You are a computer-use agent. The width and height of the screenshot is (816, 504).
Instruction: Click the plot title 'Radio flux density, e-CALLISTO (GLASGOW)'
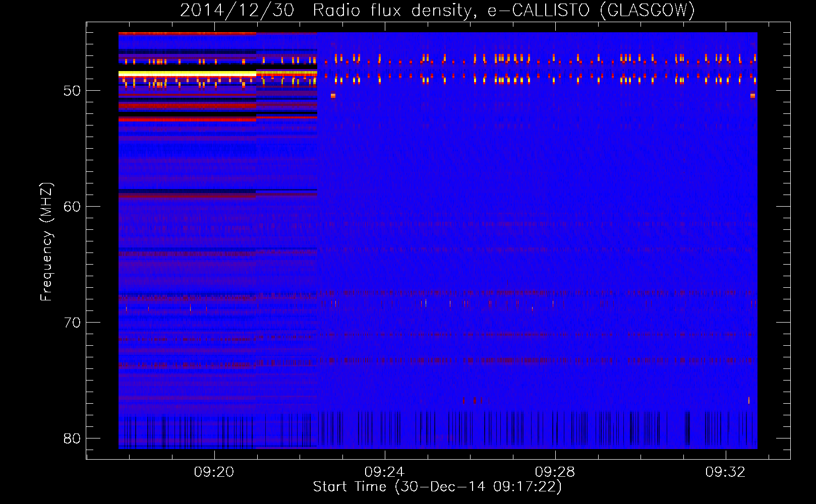(x=504, y=10)
